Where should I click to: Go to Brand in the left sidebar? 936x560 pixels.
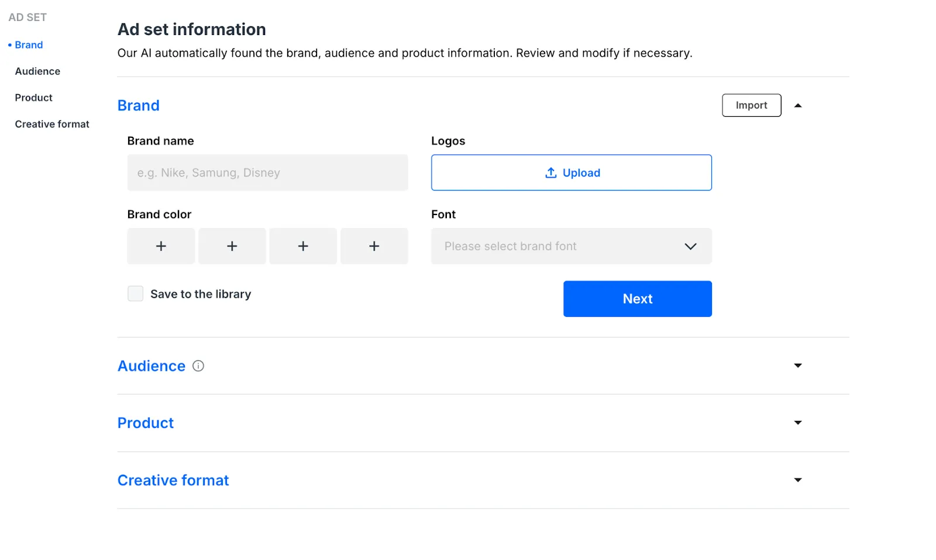point(29,45)
